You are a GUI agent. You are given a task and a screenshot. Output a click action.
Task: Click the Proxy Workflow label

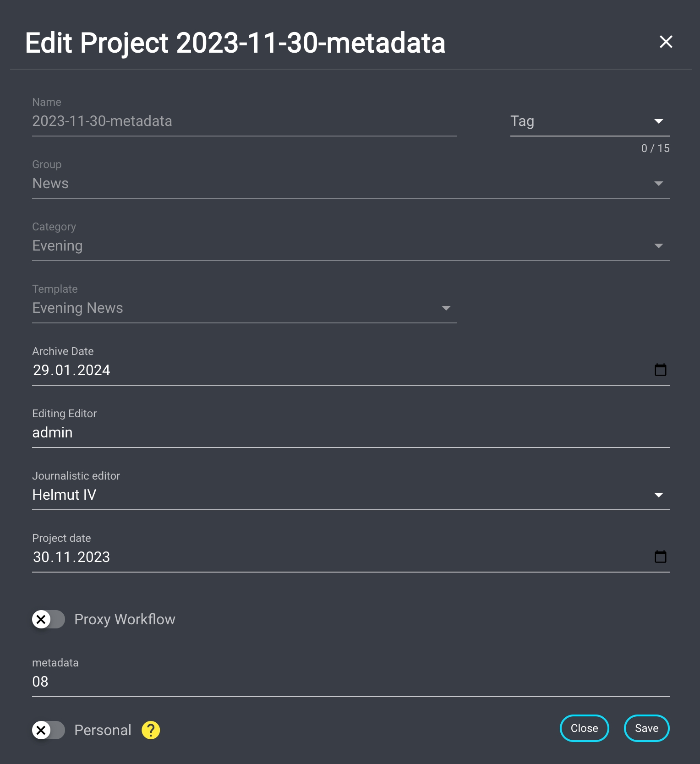[125, 620]
